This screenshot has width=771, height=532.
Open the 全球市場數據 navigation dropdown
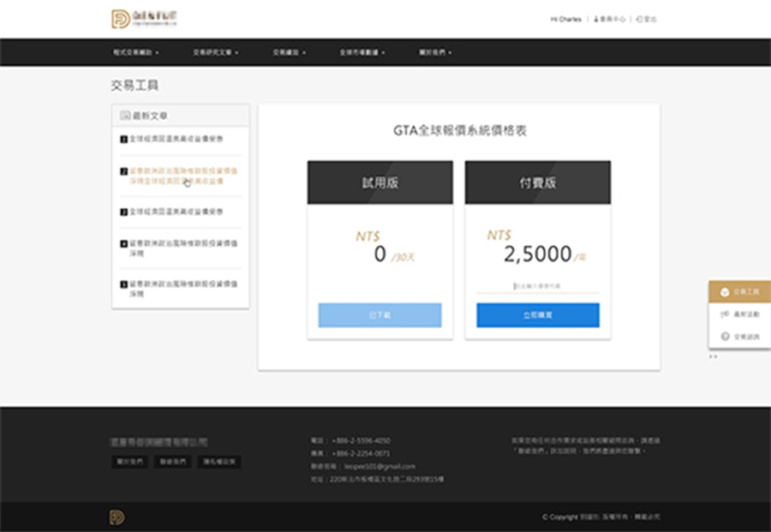coord(362,52)
